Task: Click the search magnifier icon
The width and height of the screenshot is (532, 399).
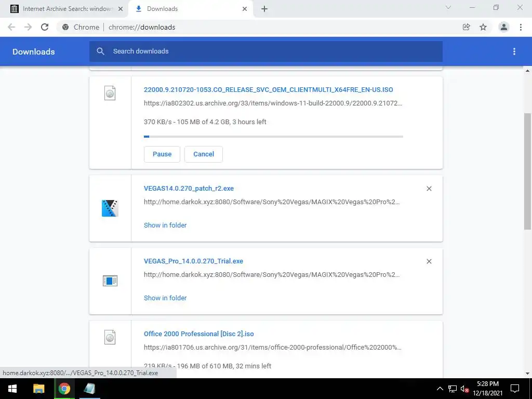Action: point(100,51)
